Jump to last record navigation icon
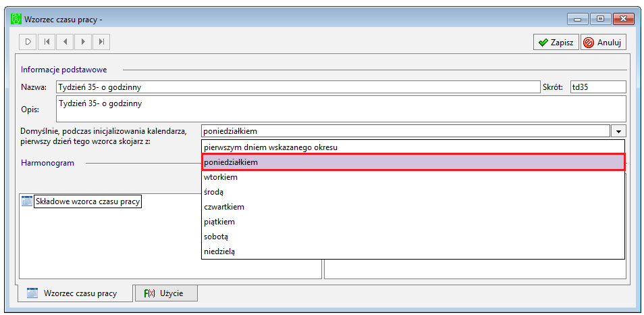Screen dimensions: 644x315 [101, 41]
